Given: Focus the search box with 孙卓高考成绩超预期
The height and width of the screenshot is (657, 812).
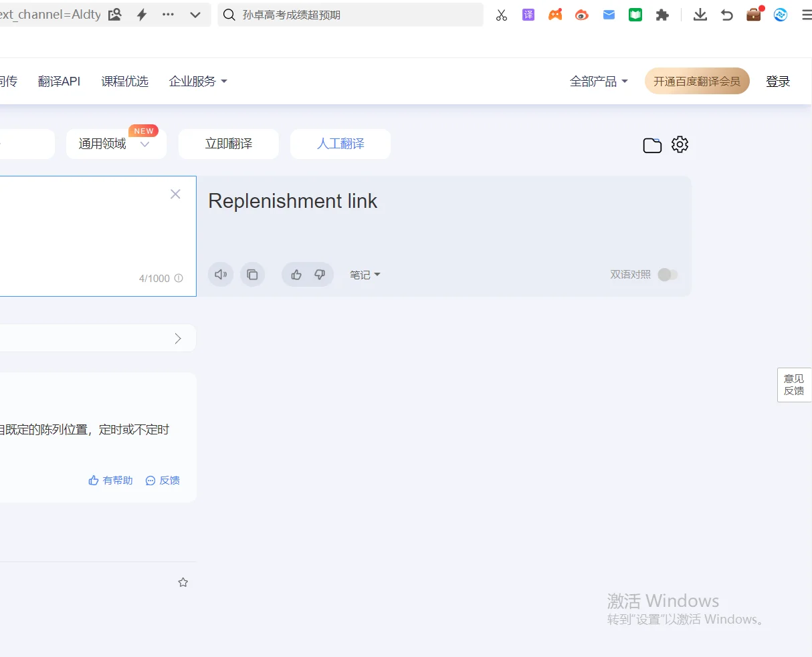Looking at the screenshot, I should coord(350,15).
